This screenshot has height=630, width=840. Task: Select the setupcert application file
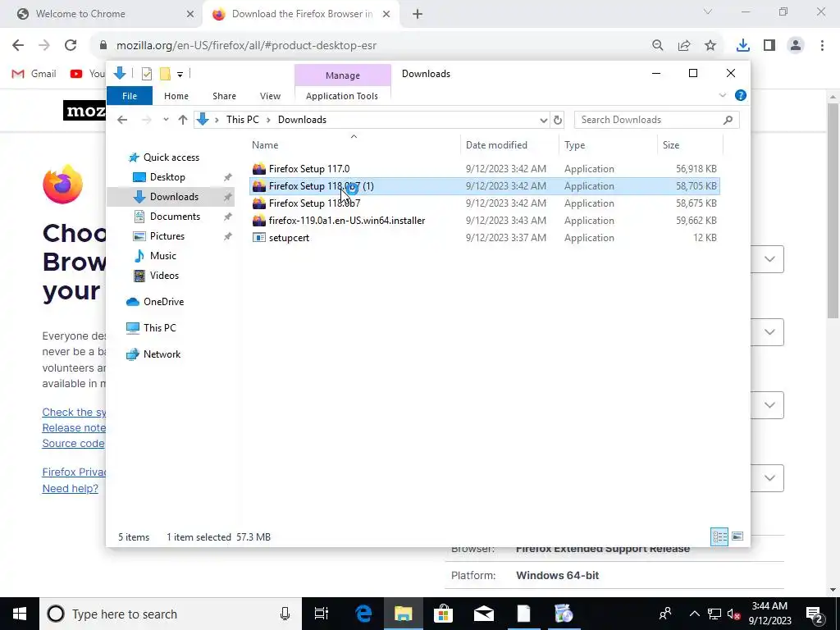coord(485,237)
